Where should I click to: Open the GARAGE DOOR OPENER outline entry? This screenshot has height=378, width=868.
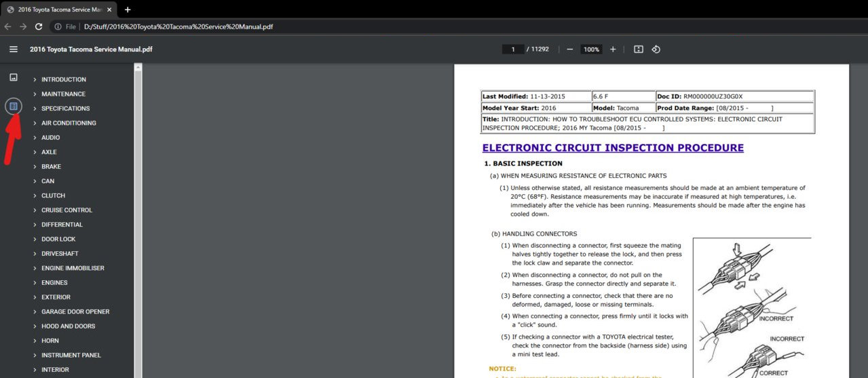tap(75, 311)
